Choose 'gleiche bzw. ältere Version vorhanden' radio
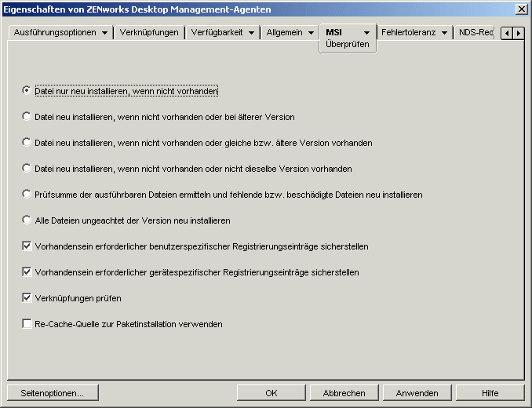 click(x=27, y=143)
